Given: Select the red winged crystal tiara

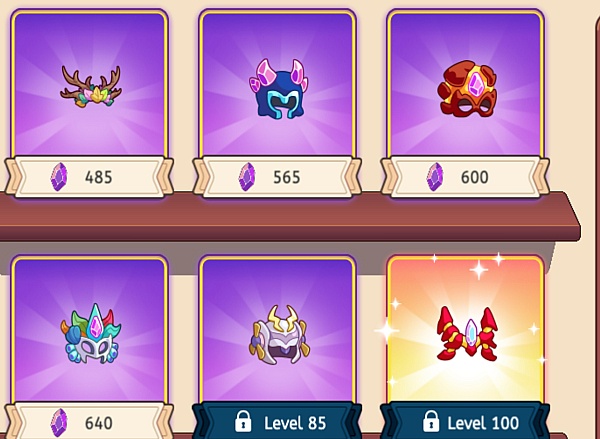Looking at the screenshot, I should click(x=467, y=334).
